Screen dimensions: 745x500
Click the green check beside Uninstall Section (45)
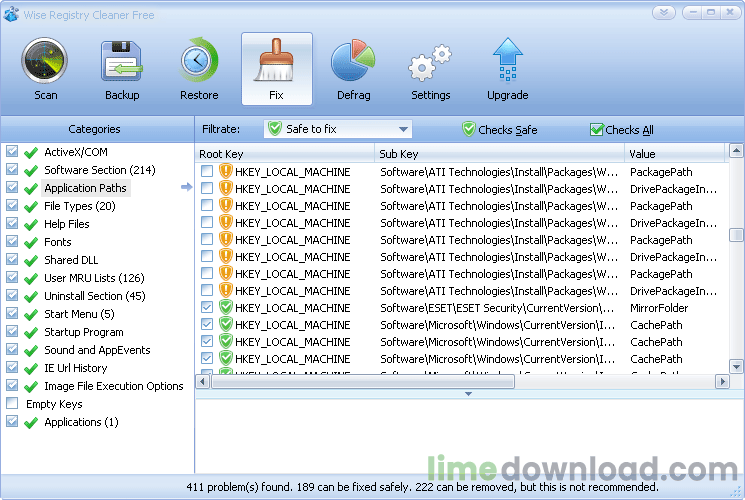pos(31,297)
